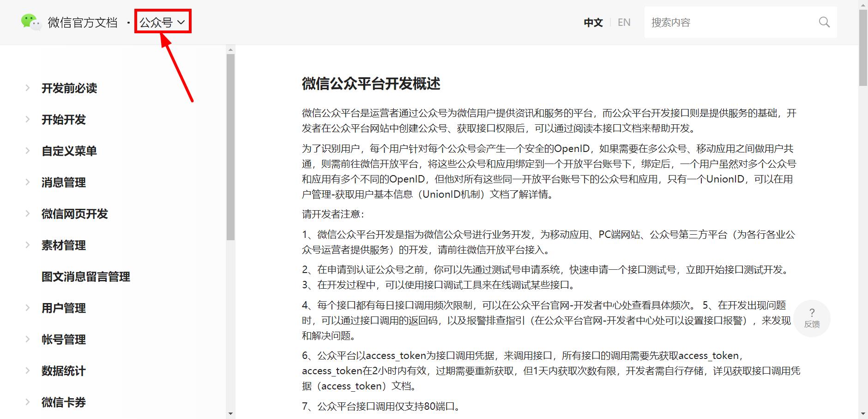Click the WeChat logo icon
Viewport: 868px width, 419px height.
(x=30, y=21)
